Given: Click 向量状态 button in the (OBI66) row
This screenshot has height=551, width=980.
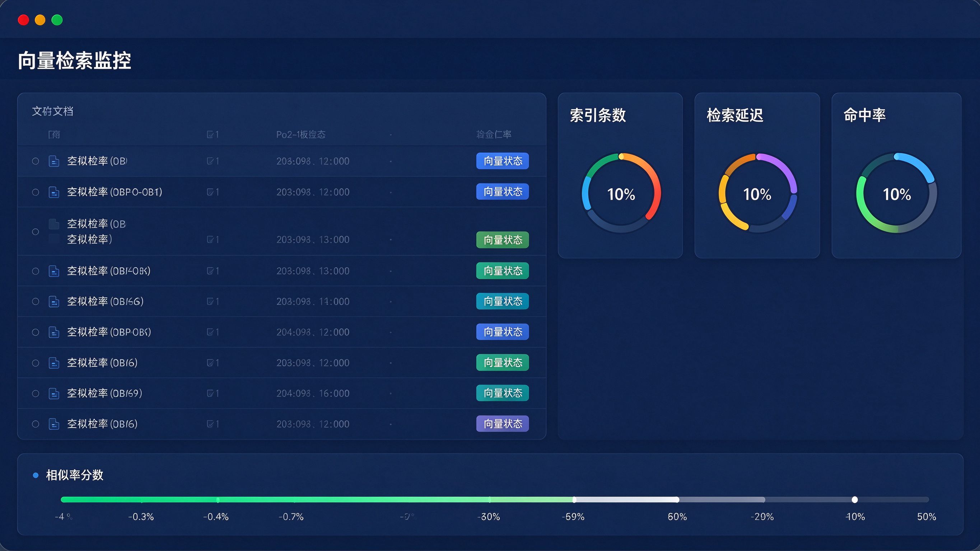Looking at the screenshot, I should pyautogui.click(x=503, y=301).
